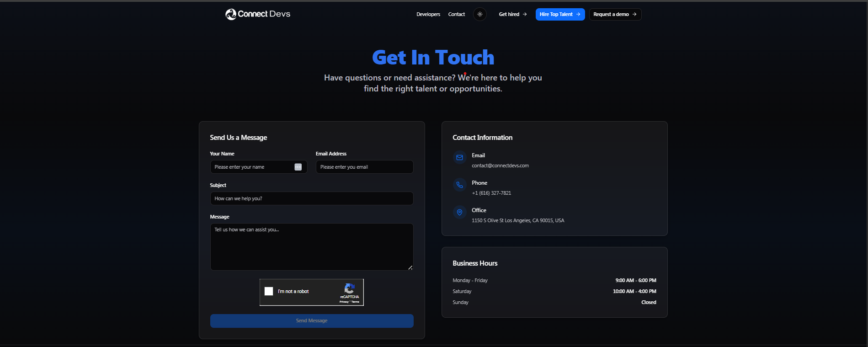Click the Get hired link
The image size is (868, 347).
pyautogui.click(x=513, y=14)
